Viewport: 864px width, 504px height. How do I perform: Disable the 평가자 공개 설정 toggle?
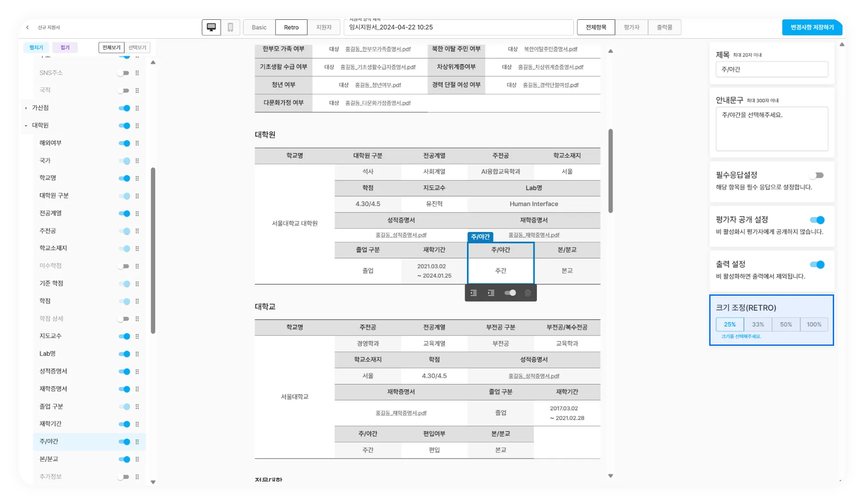(817, 220)
